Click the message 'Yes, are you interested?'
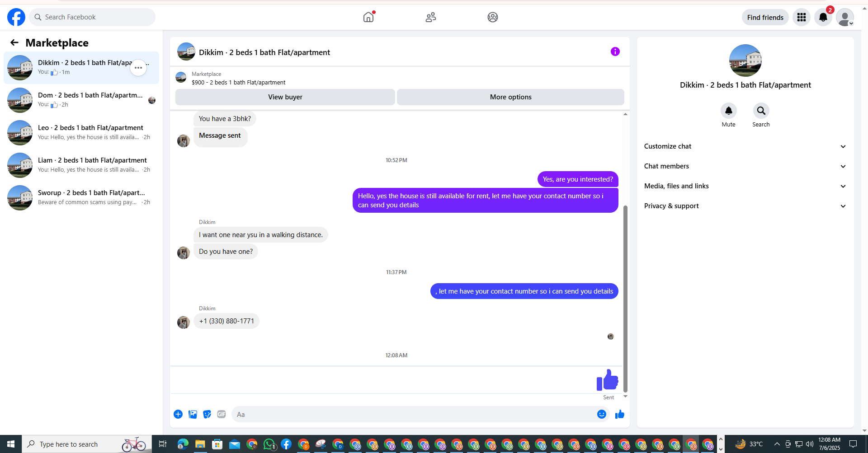Screen dimensions: 868x453 (578, 179)
